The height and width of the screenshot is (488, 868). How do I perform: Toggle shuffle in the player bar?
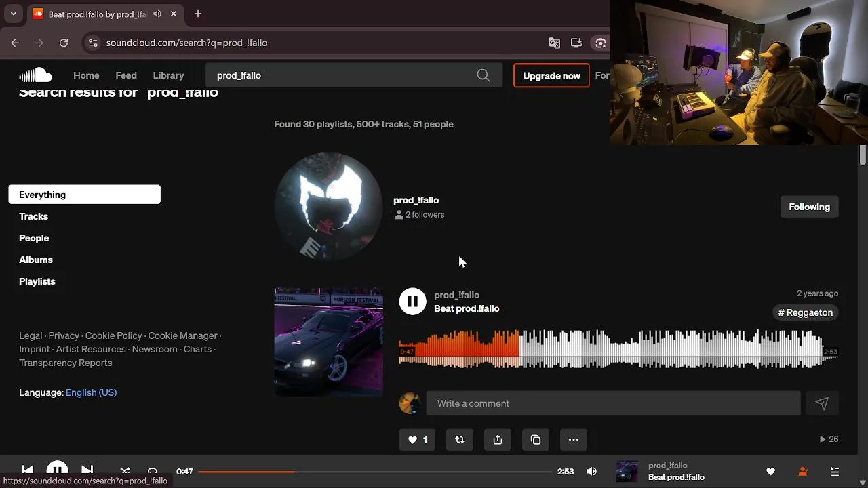click(x=125, y=471)
